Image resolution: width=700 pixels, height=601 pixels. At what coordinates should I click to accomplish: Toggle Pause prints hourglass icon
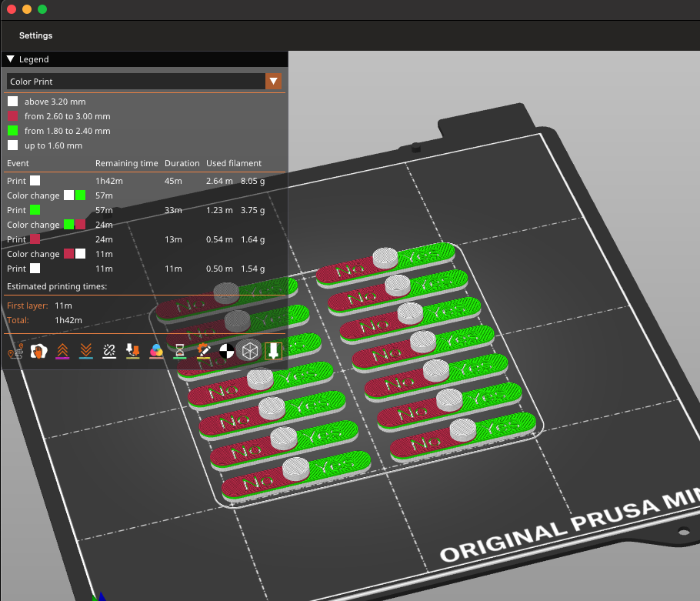pyautogui.click(x=179, y=351)
